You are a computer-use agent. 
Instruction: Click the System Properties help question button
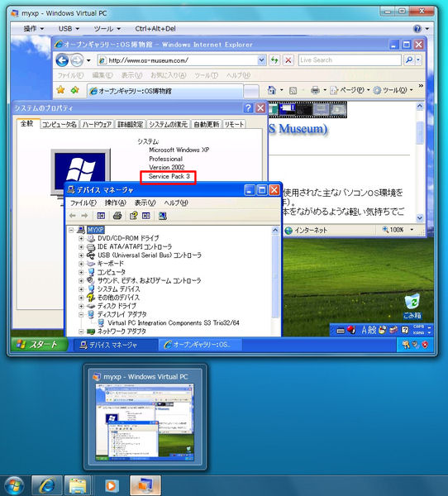pos(248,108)
